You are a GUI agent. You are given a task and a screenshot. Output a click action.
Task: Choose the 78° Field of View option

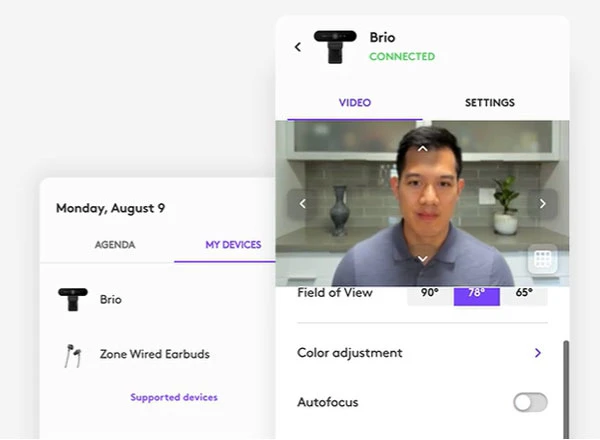tap(477, 294)
